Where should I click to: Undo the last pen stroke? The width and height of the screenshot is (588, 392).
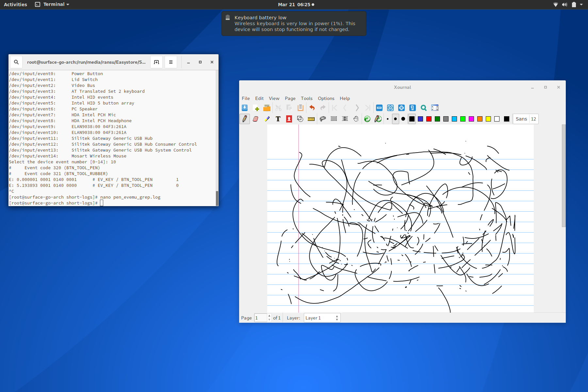312,108
